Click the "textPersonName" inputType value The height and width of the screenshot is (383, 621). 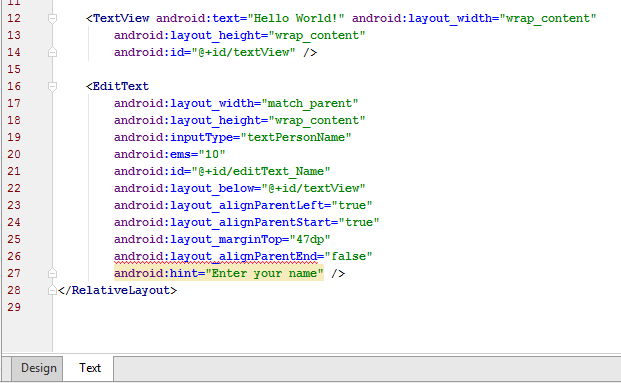tap(296, 137)
